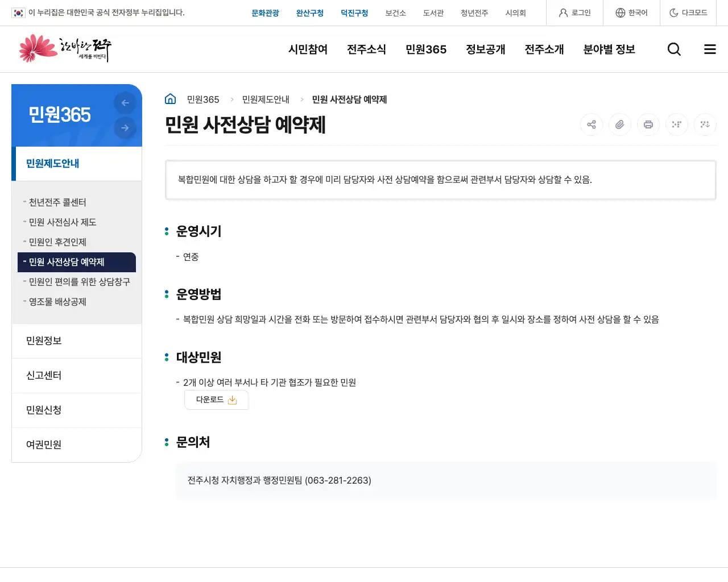Click the Korean flag government site icon
The image size is (728, 582).
point(18,13)
